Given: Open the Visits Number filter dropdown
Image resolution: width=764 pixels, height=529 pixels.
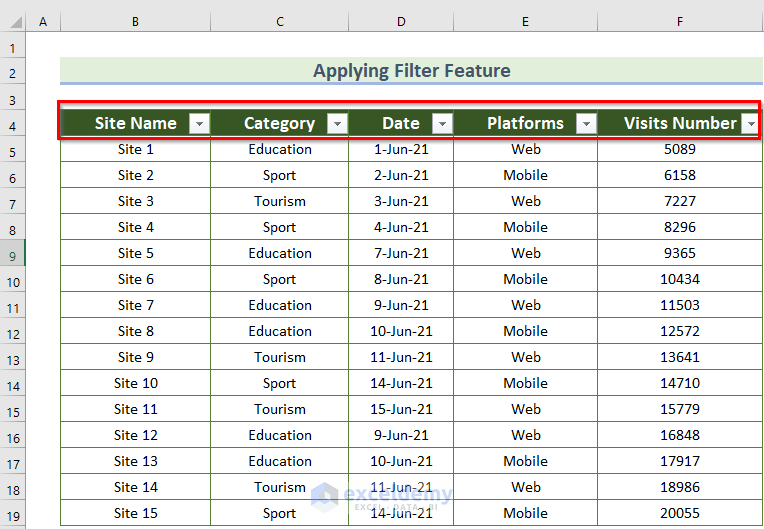Looking at the screenshot, I should [x=751, y=124].
